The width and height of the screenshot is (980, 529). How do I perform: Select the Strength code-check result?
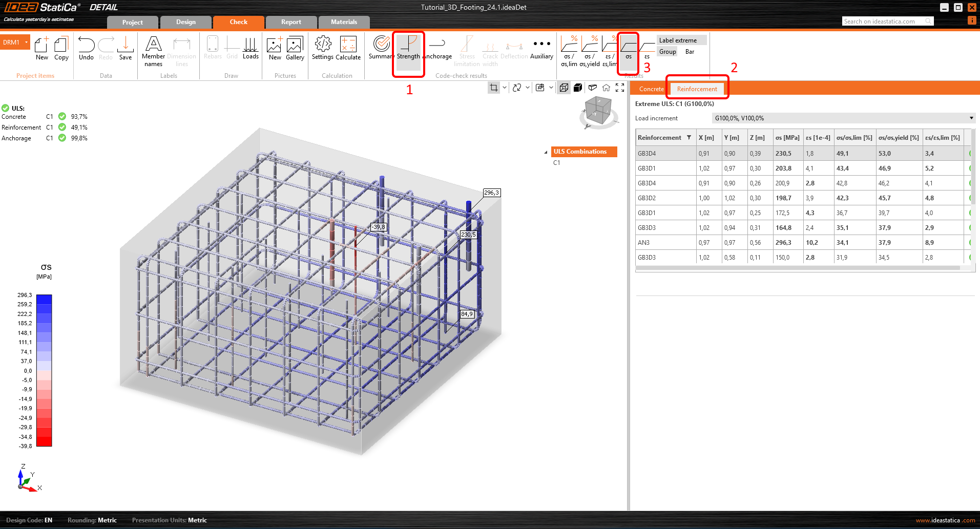[x=408, y=49]
